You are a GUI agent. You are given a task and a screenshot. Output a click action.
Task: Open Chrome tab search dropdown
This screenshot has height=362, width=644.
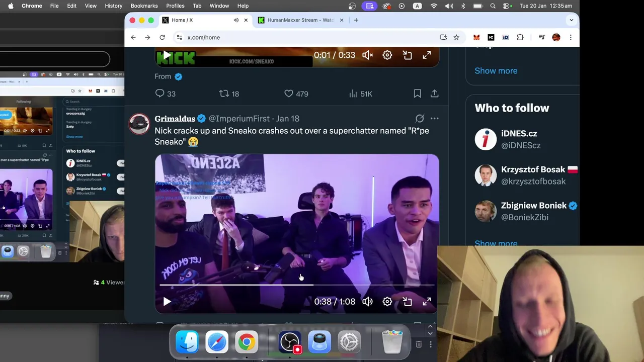point(571,20)
